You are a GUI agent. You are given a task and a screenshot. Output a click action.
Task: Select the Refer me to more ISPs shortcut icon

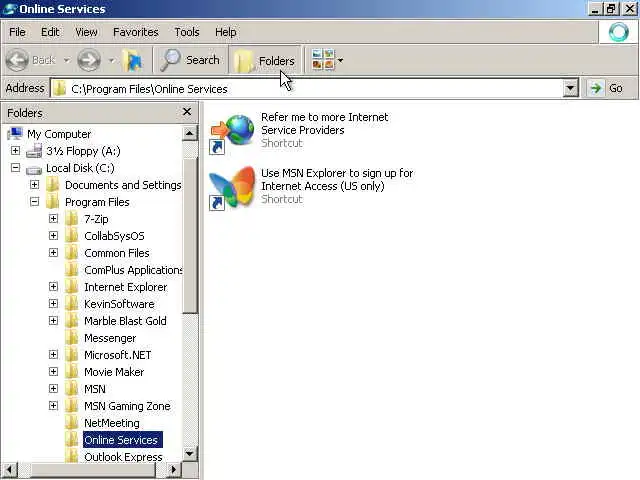coord(232,133)
